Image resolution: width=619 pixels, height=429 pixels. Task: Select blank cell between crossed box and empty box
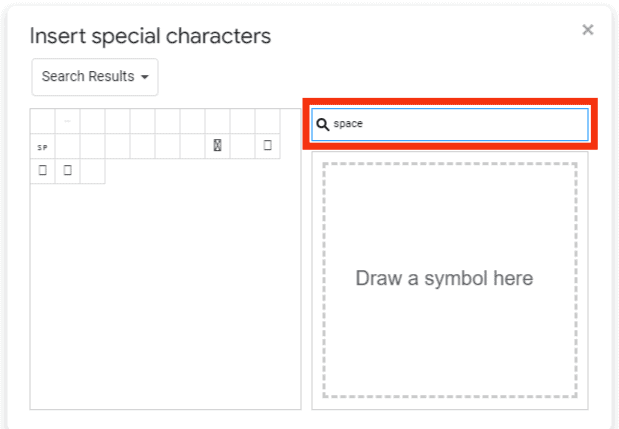242,146
